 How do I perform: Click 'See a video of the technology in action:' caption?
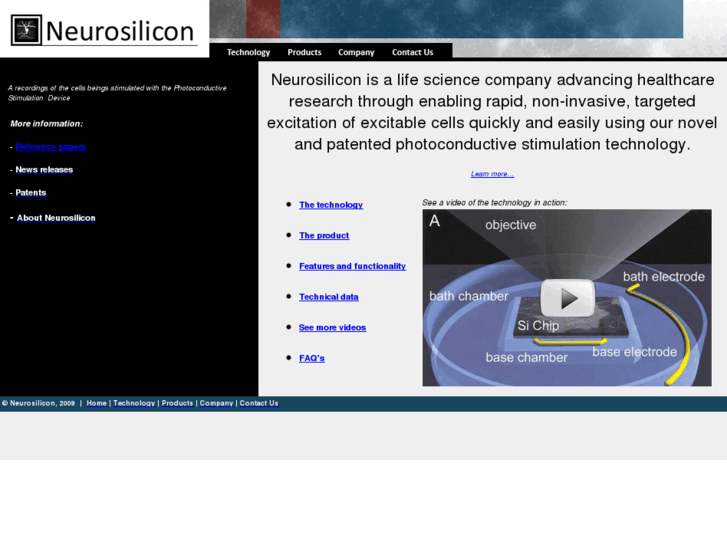click(495, 203)
